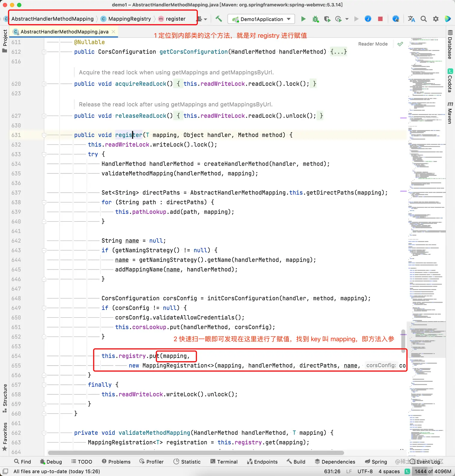Viewport: 455px width, 476px height.
Task: Click the blue speedometer icon left of Stop
Action: tap(368, 19)
